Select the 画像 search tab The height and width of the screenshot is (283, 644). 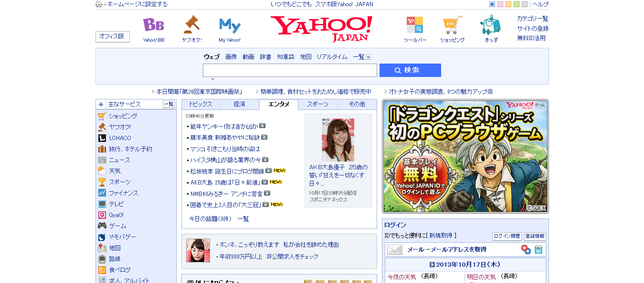231,57
